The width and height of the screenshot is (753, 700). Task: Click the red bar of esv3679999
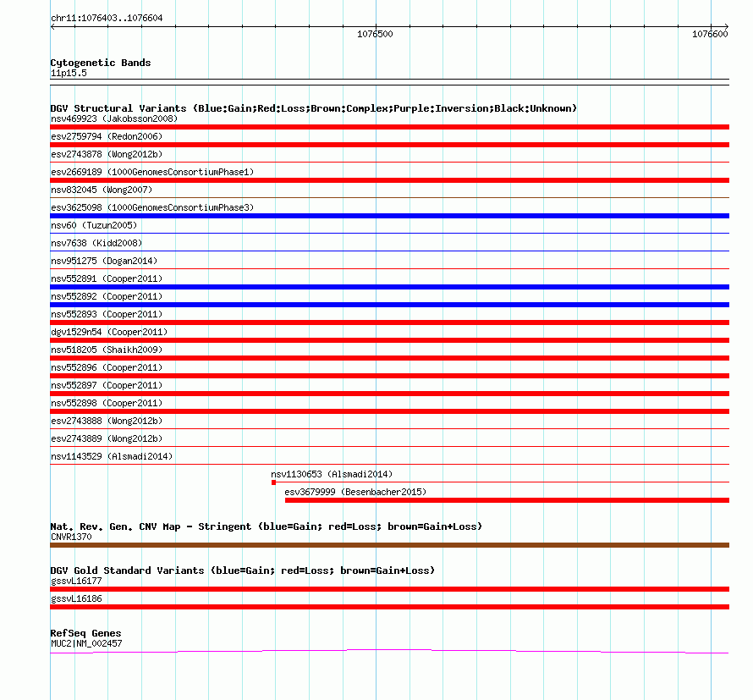[507, 500]
